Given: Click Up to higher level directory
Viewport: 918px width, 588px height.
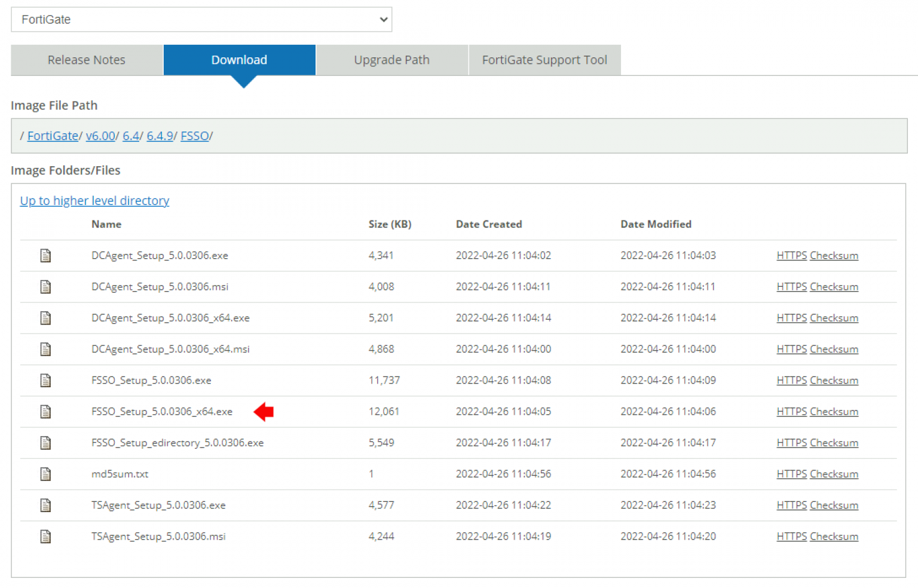Looking at the screenshot, I should [x=94, y=200].
